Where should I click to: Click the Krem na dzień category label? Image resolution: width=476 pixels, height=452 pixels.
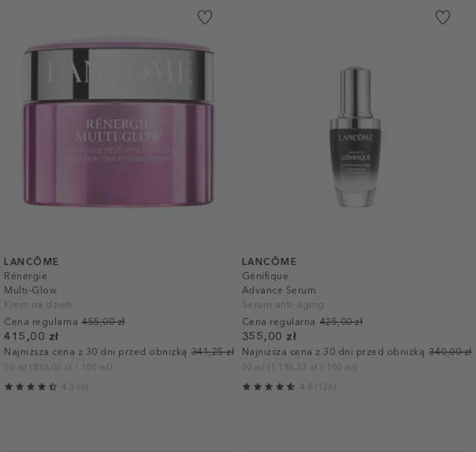coord(38,305)
